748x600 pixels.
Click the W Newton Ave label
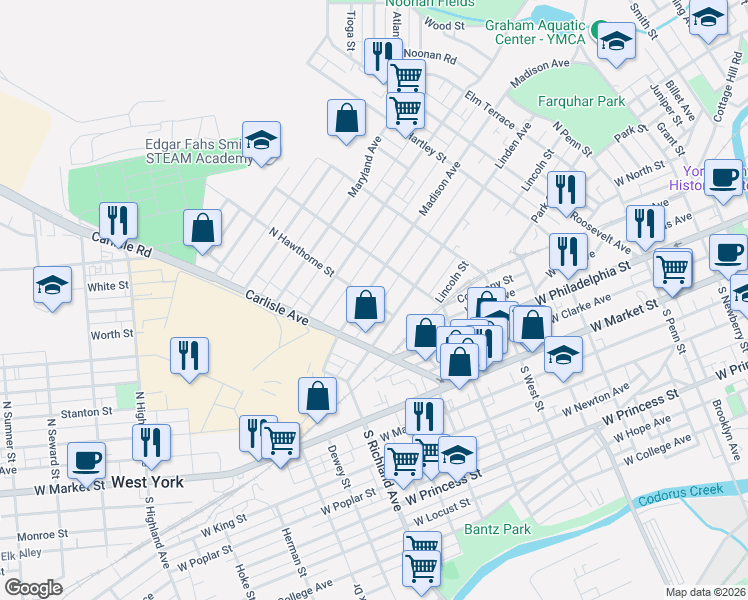click(x=596, y=400)
